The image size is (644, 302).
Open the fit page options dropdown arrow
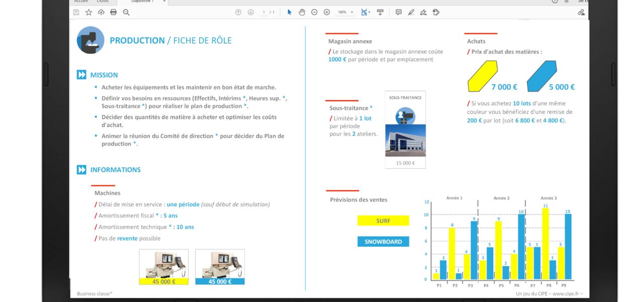click(369, 12)
